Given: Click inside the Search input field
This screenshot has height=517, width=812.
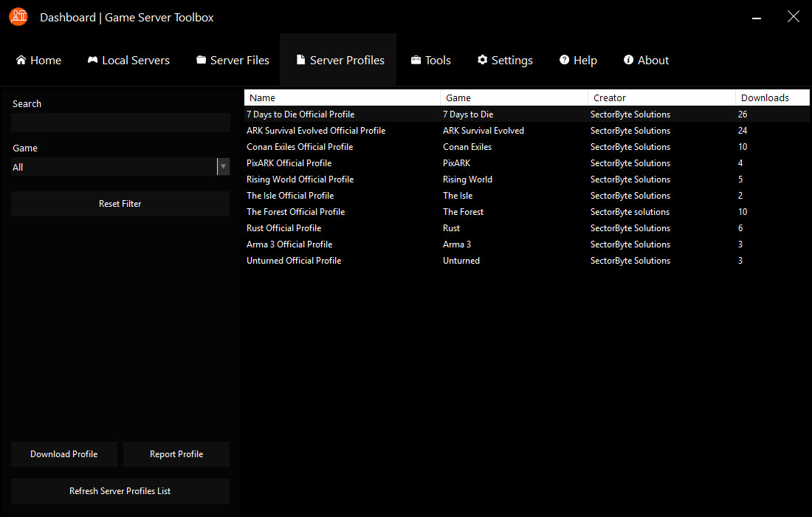Looking at the screenshot, I should click(x=120, y=122).
